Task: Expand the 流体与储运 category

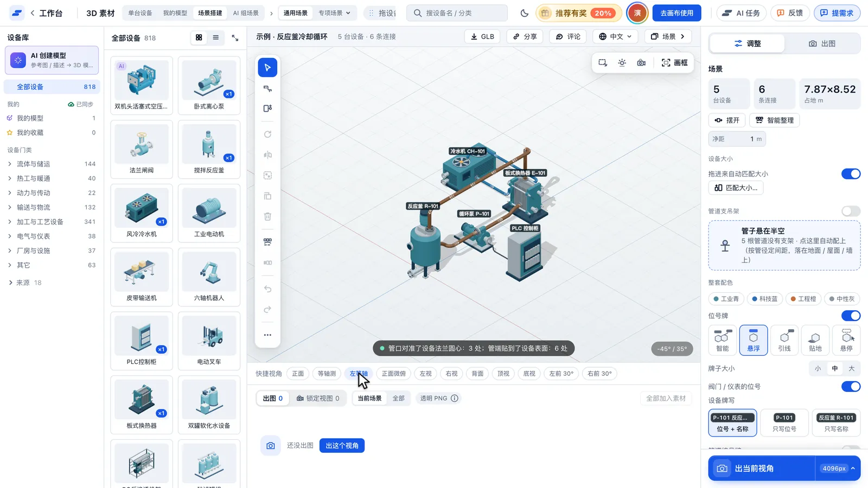Action: point(52,164)
